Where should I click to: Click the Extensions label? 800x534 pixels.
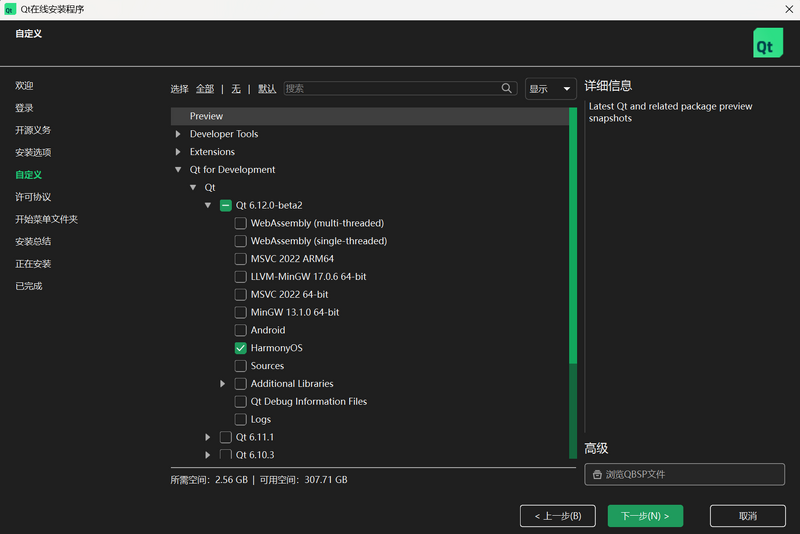point(212,151)
